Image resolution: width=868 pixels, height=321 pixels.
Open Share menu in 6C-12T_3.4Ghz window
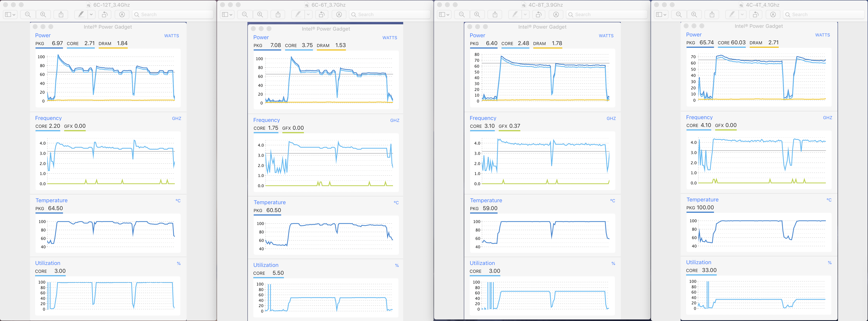pyautogui.click(x=61, y=15)
